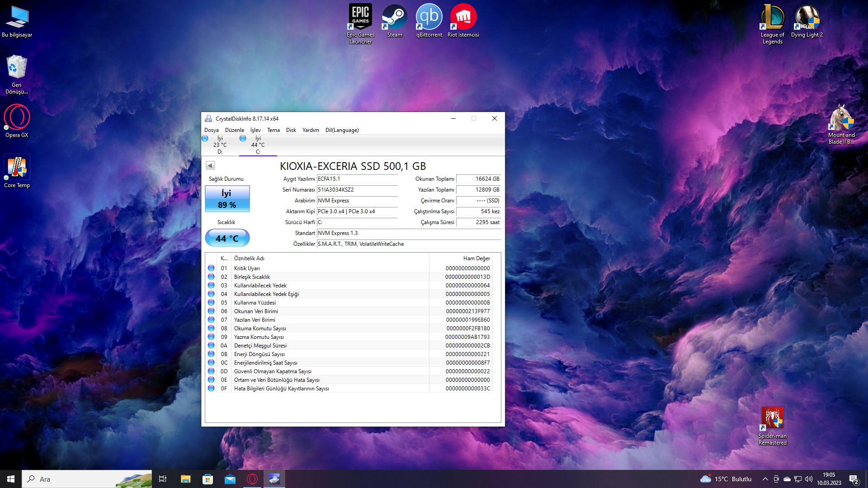Open the Dying Light 2 shortcut
Viewport: 868px width, 488px height.
807,21
